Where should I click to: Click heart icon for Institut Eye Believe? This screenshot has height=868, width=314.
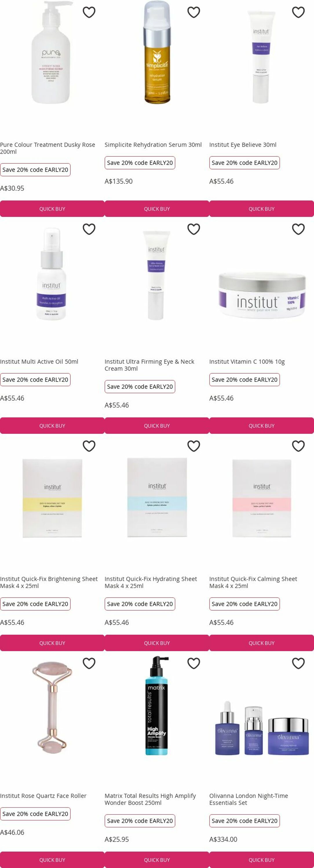tap(298, 12)
